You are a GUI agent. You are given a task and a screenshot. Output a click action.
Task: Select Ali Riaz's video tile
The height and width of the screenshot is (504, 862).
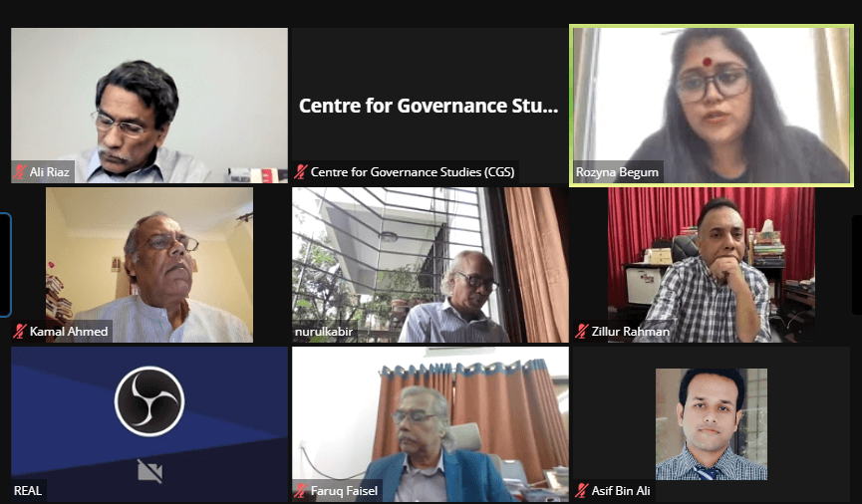(x=149, y=106)
